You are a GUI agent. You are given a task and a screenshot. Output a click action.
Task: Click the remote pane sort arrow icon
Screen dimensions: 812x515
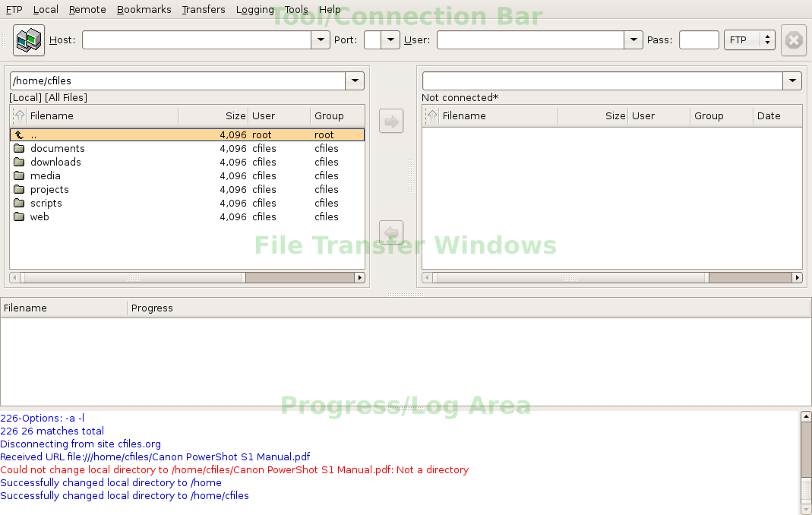(x=431, y=115)
